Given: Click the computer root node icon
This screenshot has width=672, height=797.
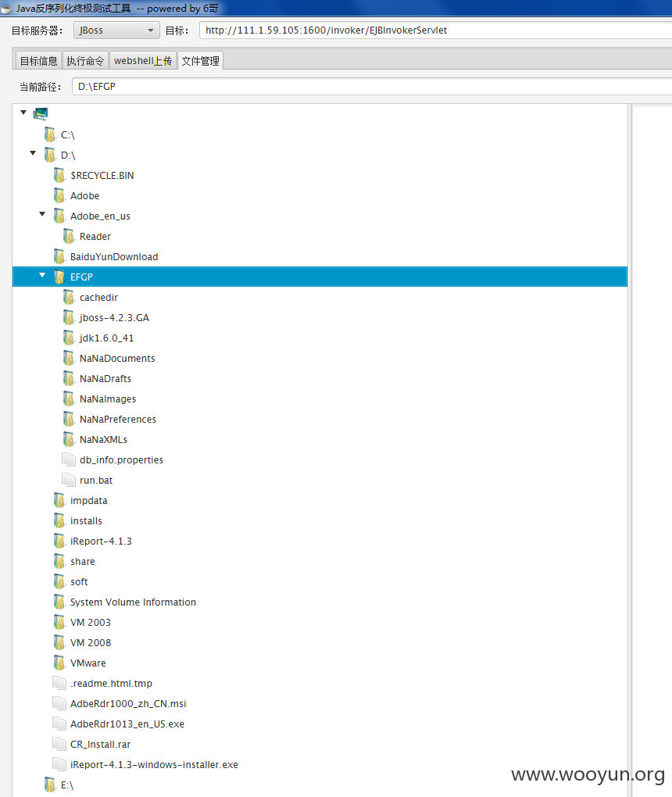Looking at the screenshot, I should (x=41, y=113).
